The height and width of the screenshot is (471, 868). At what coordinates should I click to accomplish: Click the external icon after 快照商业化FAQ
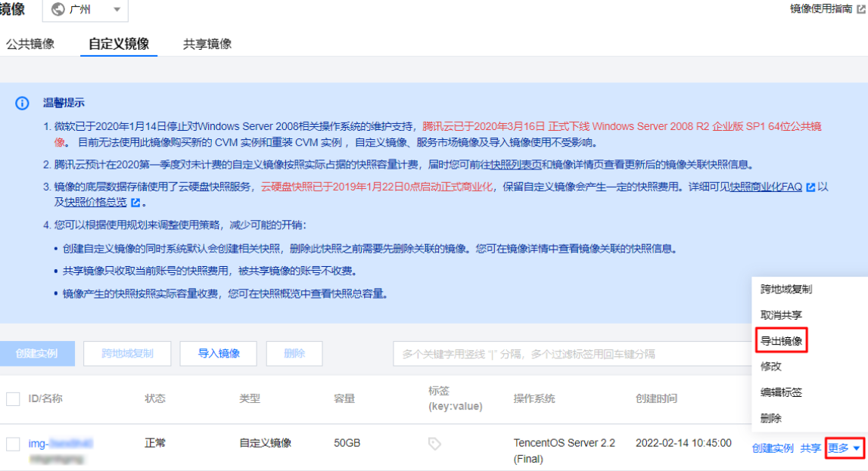coord(811,187)
